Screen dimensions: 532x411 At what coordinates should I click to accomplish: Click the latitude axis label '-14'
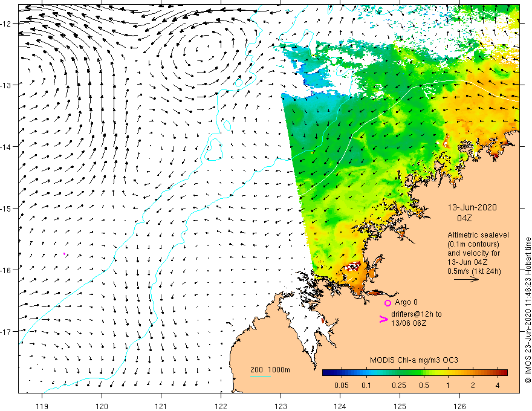click(7, 147)
